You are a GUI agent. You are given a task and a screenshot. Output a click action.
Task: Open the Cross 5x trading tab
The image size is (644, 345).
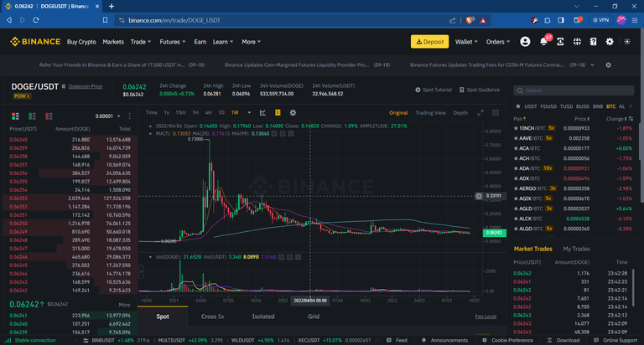click(213, 317)
